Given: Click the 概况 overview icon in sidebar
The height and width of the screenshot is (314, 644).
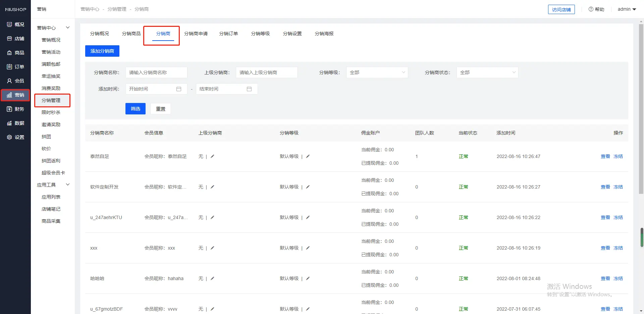Looking at the screenshot, I should coord(9,24).
